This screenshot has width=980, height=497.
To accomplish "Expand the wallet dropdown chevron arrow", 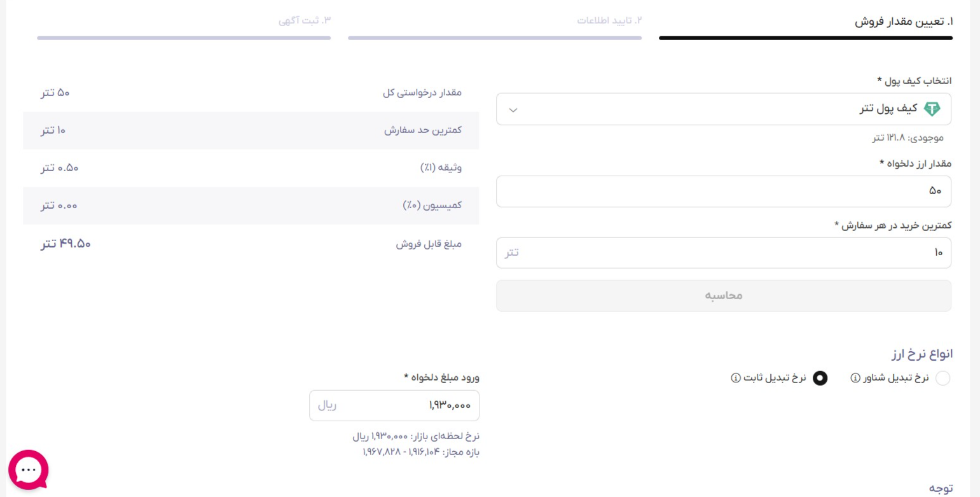I will (x=514, y=110).
